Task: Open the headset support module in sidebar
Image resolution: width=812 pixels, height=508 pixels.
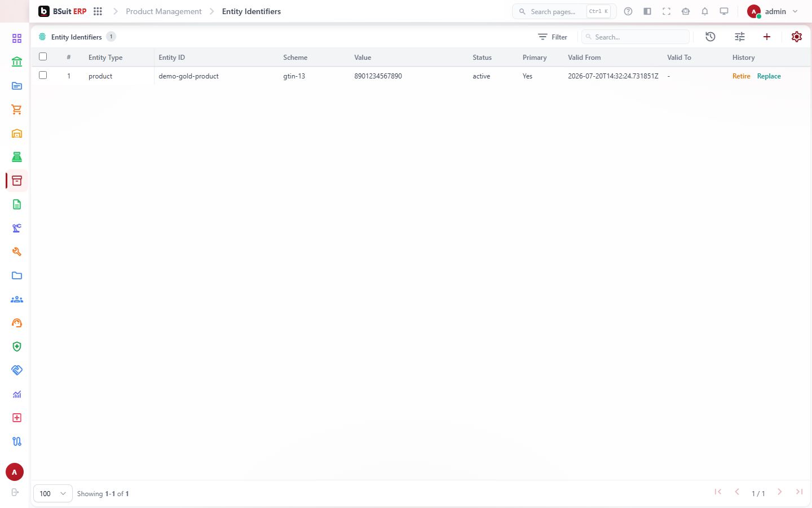Action: pos(17,323)
